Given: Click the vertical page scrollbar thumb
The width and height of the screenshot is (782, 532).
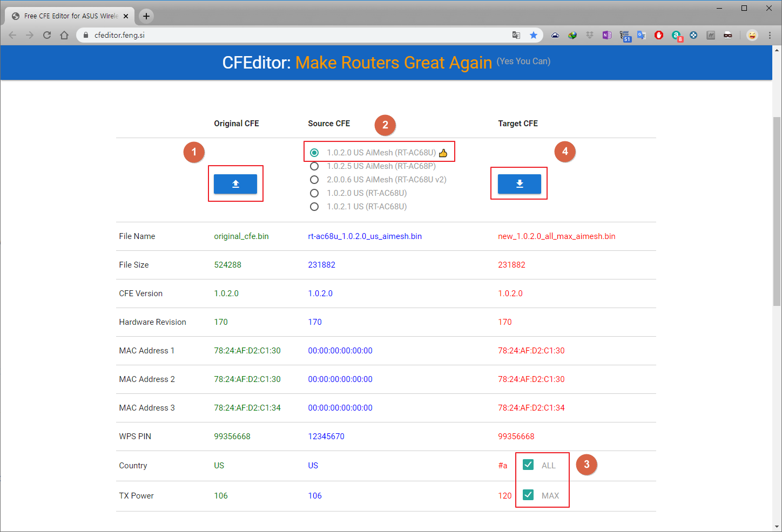Looking at the screenshot, I should coord(777,212).
